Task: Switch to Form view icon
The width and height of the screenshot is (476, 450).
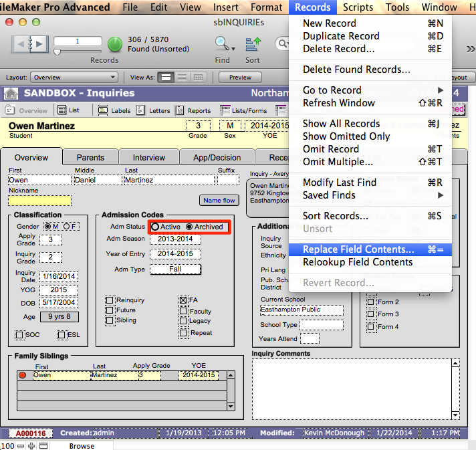Action: [166, 78]
